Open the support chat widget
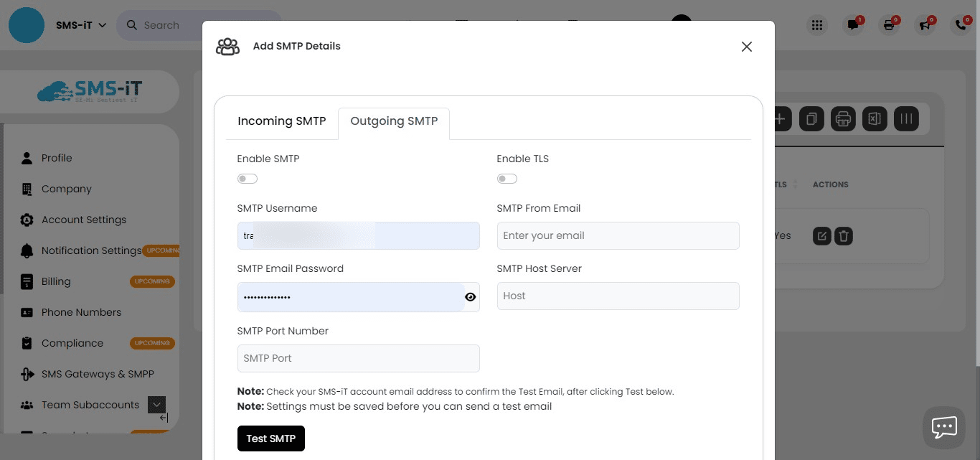Viewport: 980px width, 460px height. tap(943, 426)
